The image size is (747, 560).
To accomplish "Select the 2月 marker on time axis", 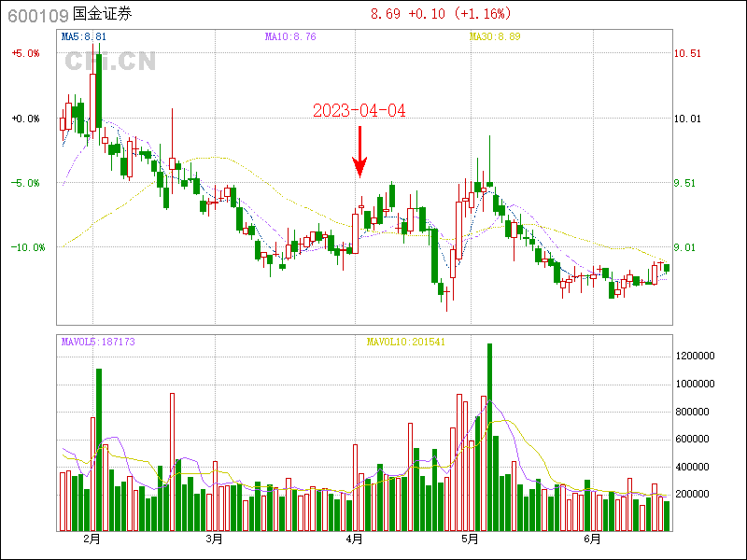I will [x=92, y=539].
